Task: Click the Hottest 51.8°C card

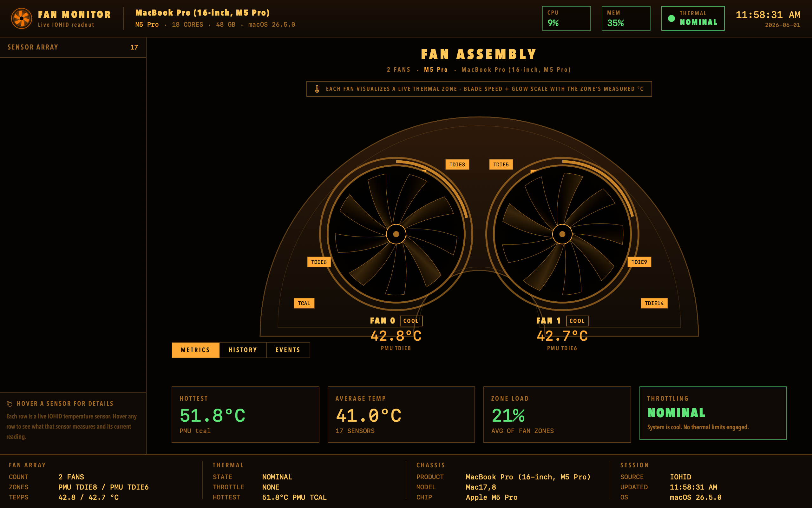Action: 245,415
